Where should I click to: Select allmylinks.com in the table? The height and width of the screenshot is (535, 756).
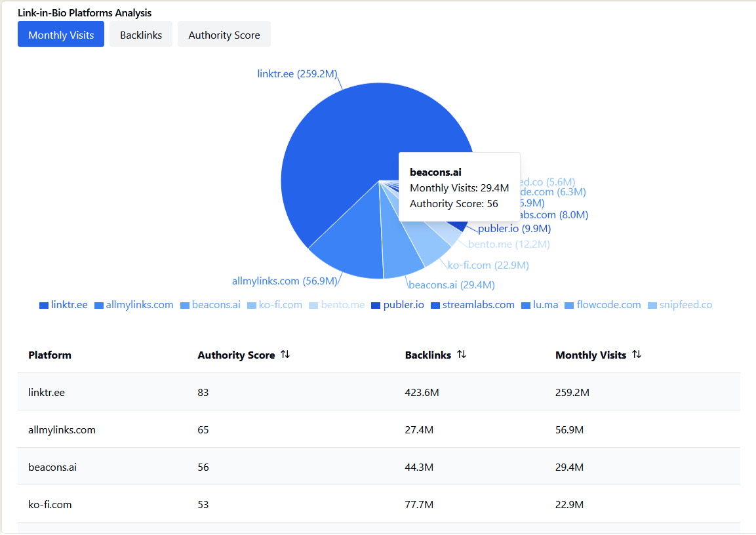tap(62, 430)
